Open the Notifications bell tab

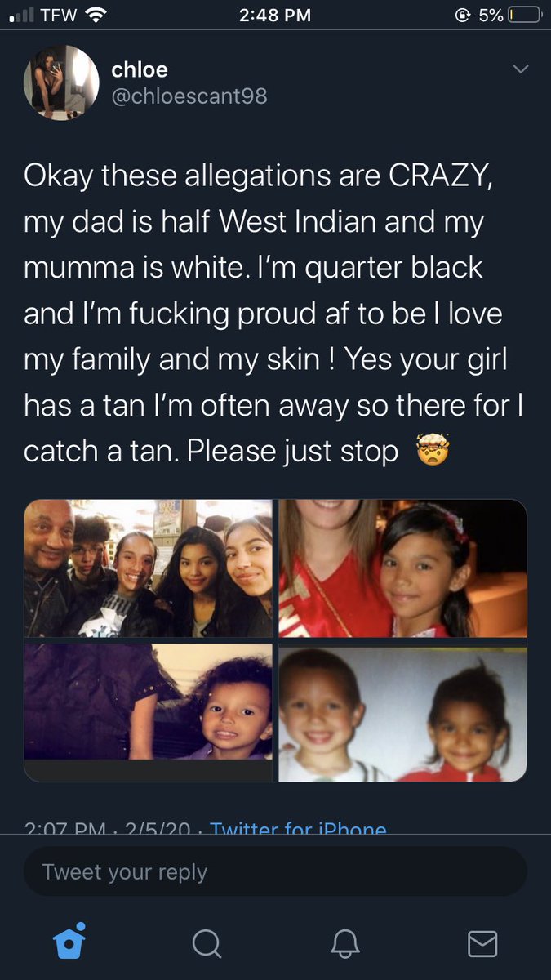(344, 943)
